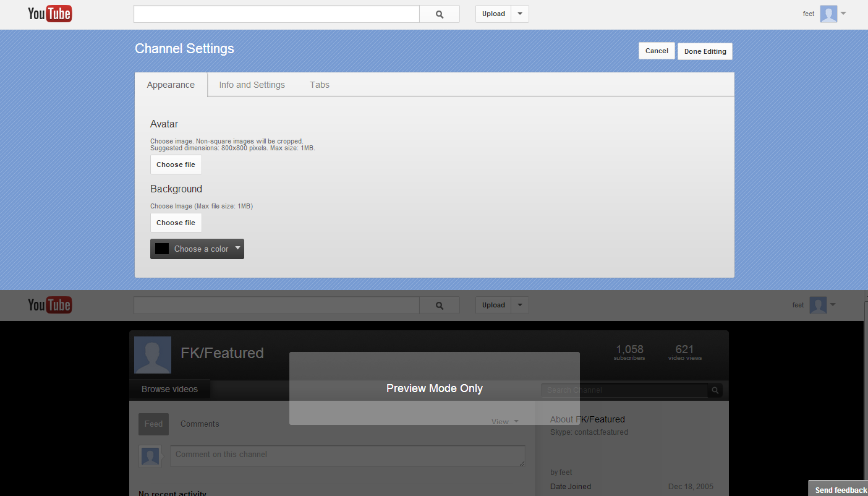Click the black color swatch

162,249
